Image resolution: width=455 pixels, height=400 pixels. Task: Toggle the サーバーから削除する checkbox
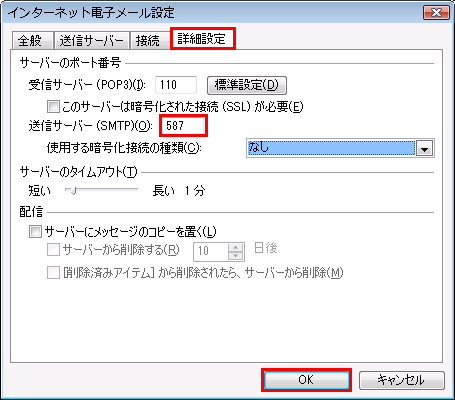(x=53, y=249)
